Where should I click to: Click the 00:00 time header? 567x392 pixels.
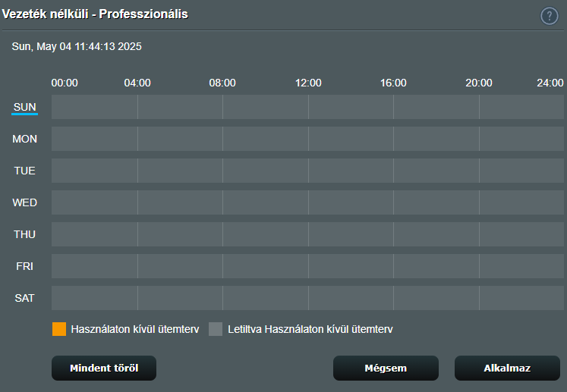click(65, 83)
